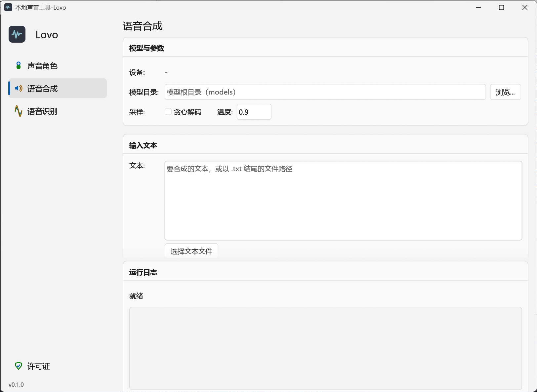Open the 许可证 page
Viewport: 537px width, 392px height.
(58, 366)
